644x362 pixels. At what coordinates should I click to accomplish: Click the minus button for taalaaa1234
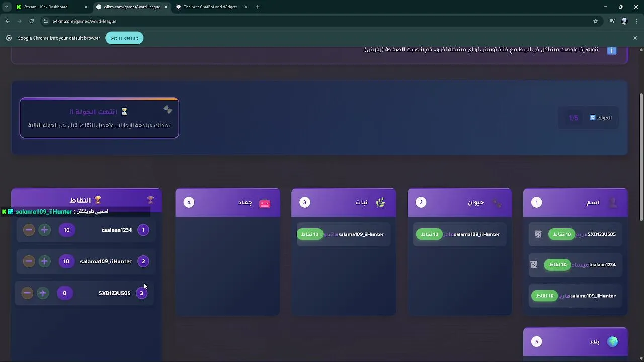point(29,230)
